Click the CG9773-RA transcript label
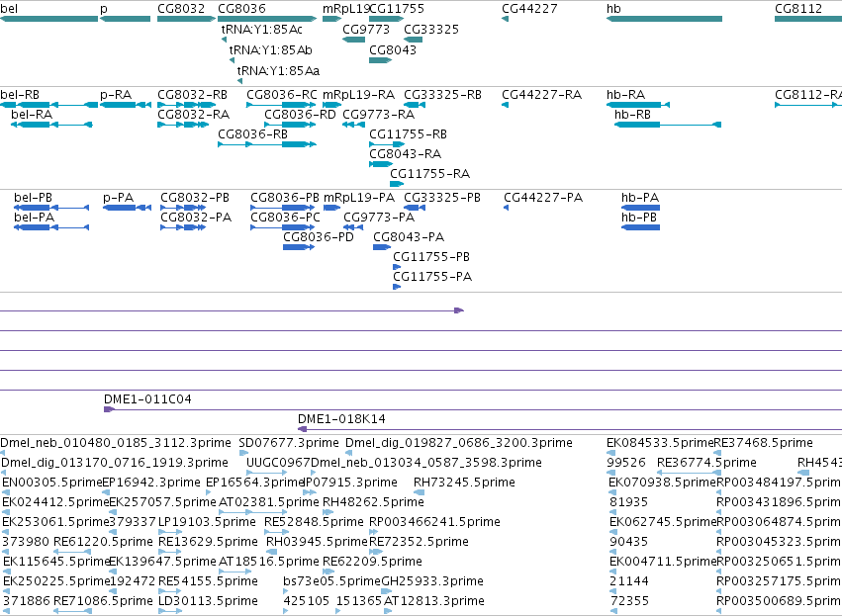This screenshot has width=842, height=616. tap(379, 115)
